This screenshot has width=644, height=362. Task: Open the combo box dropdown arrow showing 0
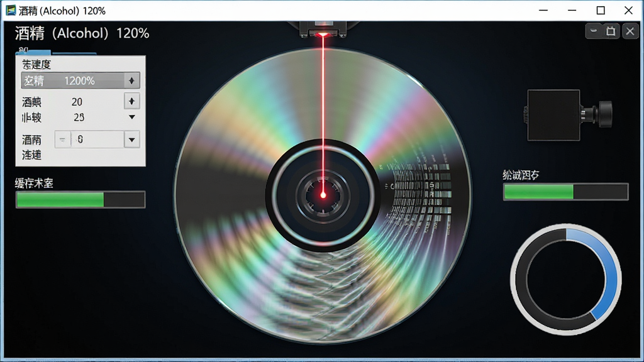click(132, 140)
